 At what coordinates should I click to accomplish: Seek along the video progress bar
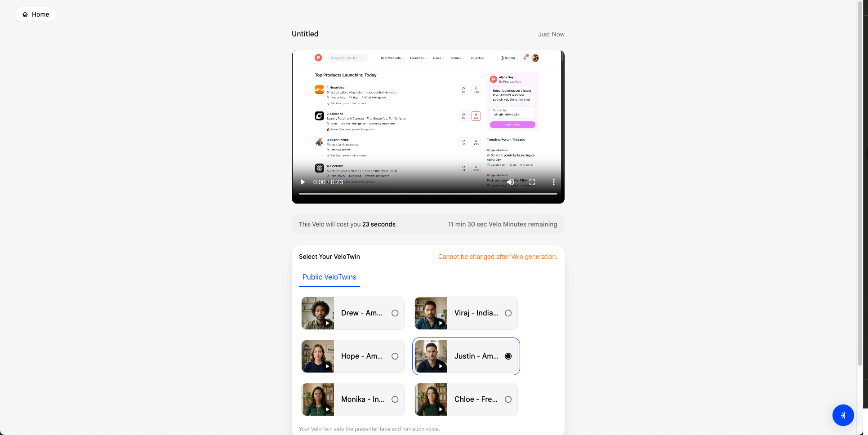pos(428,194)
